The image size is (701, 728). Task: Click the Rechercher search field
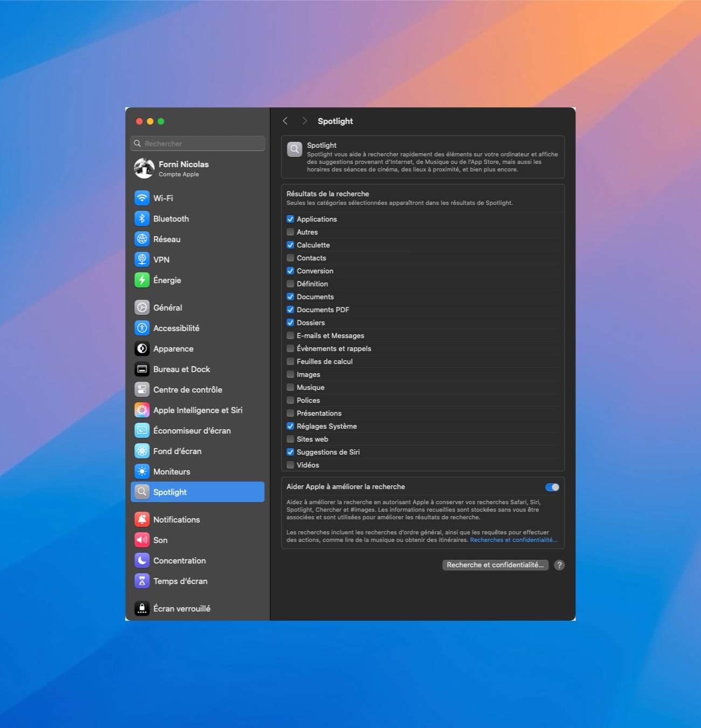pos(197,143)
